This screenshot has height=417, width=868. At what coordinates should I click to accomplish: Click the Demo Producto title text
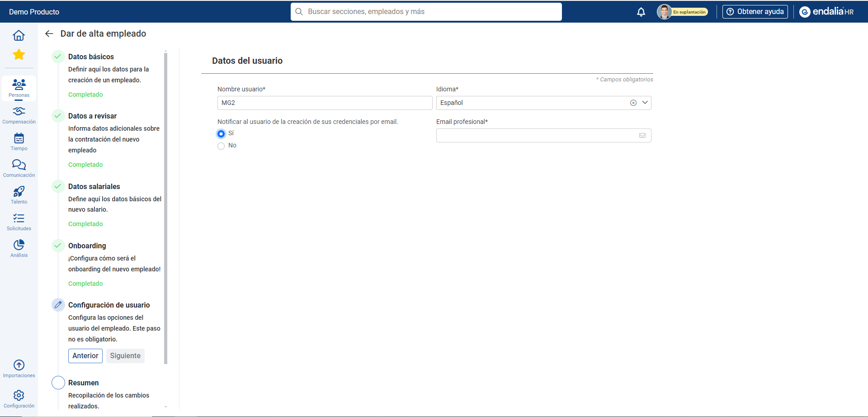[34, 12]
